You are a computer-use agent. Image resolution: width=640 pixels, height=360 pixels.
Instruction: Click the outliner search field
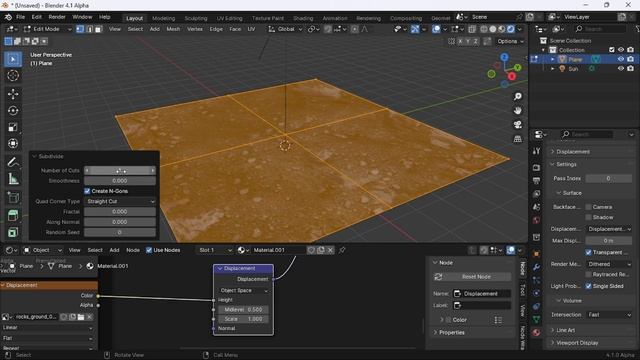point(600,29)
